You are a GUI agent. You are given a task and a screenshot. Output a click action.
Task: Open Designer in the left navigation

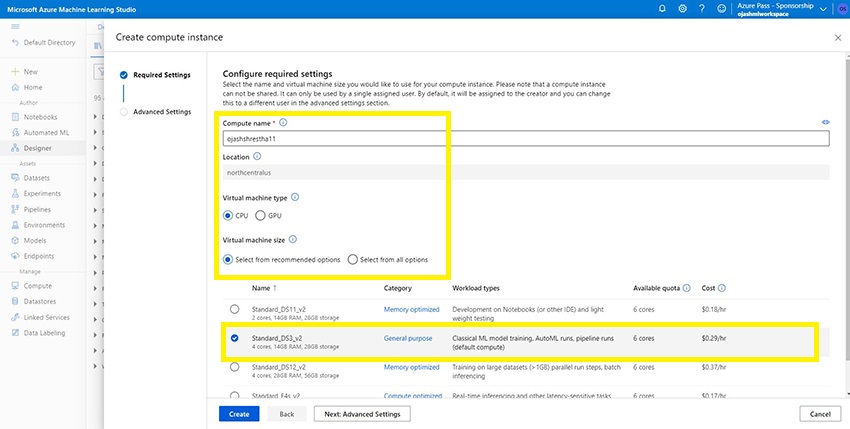(40, 147)
